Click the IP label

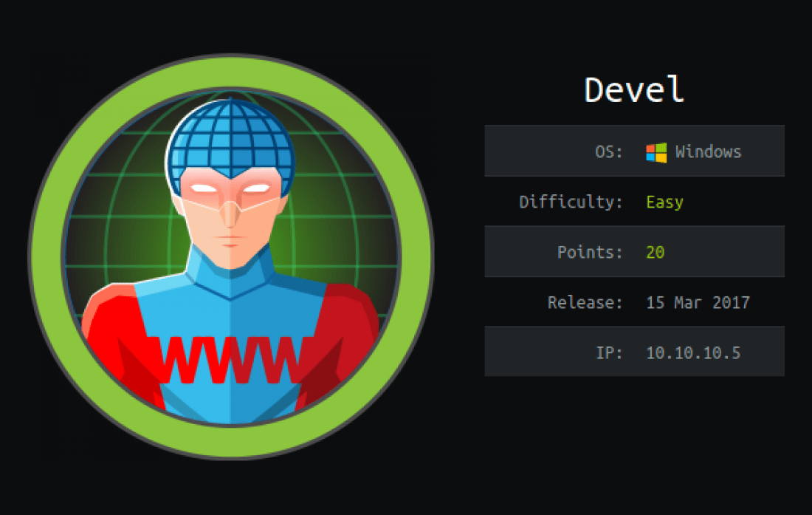click(x=609, y=353)
